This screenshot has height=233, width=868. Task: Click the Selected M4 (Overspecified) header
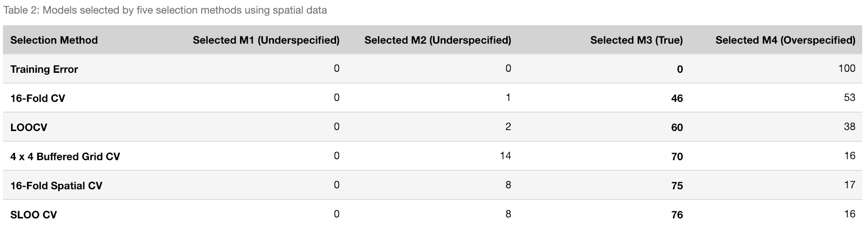tap(785, 40)
